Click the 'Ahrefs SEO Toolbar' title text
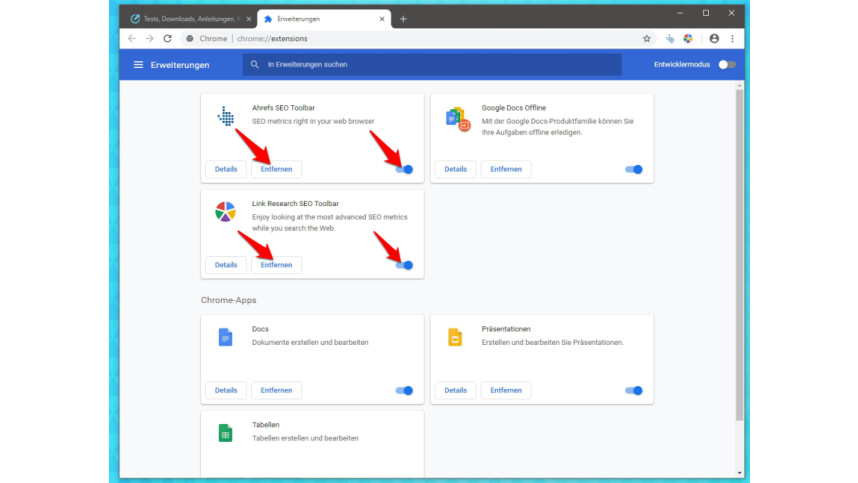 (283, 108)
